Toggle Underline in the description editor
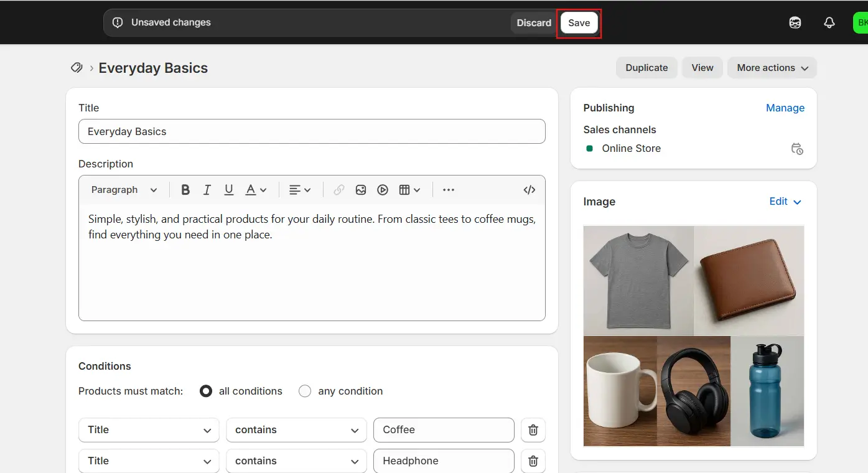The height and width of the screenshot is (473, 868). 229,190
